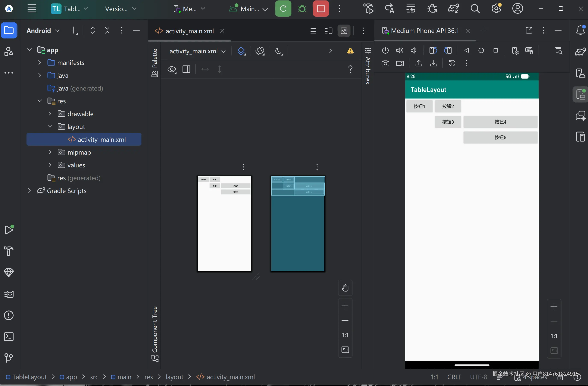This screenshot has height=386, width=588.
Task: Expand the manifests folder
Action: click(40, 63)
